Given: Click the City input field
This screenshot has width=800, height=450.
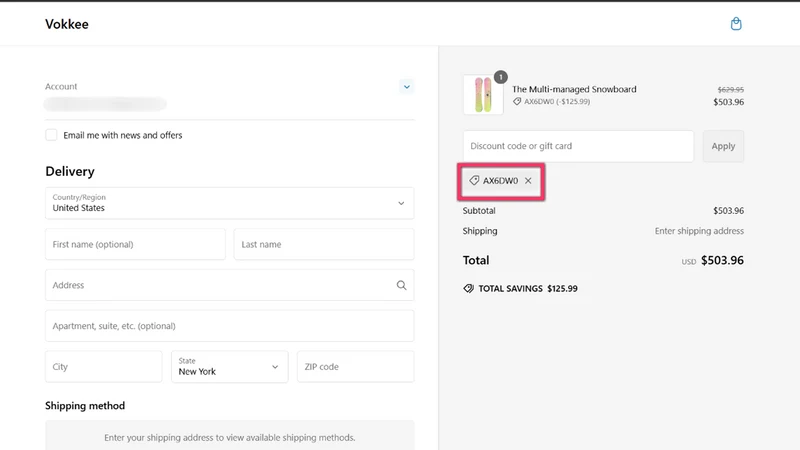Looking at the screenshot, I should [104, 366].
